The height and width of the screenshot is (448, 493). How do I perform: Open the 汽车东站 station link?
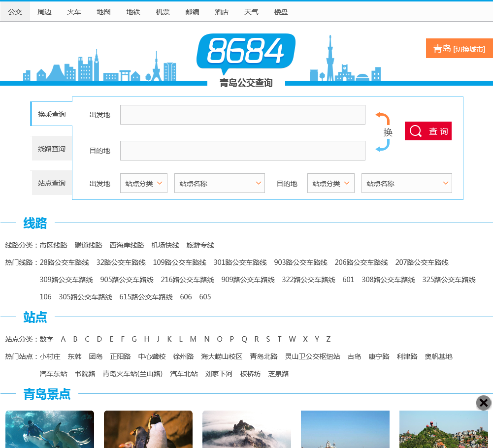(54, 374)
